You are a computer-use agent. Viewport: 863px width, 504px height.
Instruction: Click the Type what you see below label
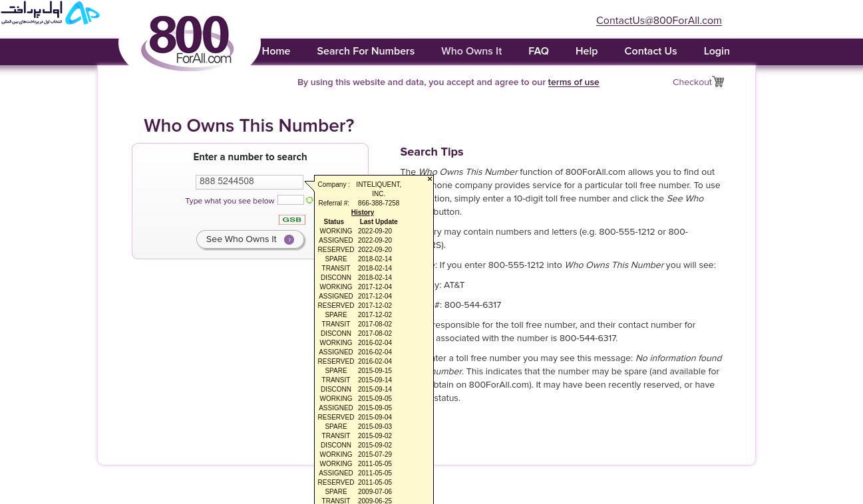230,201
